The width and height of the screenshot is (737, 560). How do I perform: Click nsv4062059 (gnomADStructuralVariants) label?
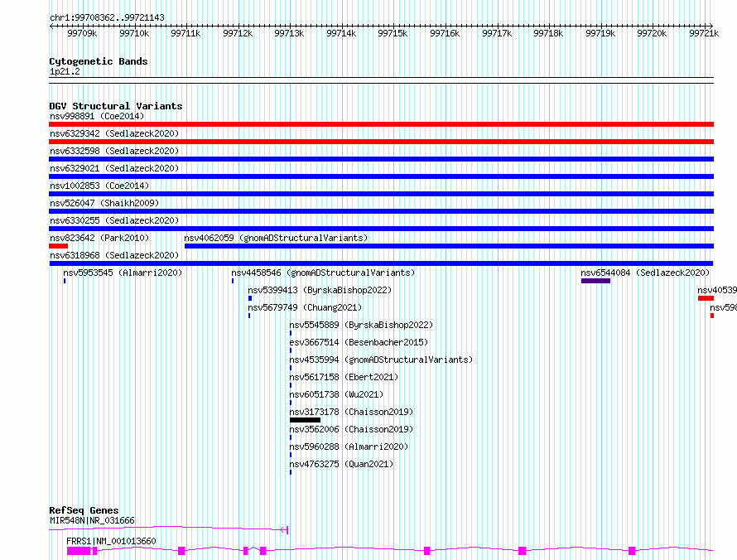[x=276, y=238]
